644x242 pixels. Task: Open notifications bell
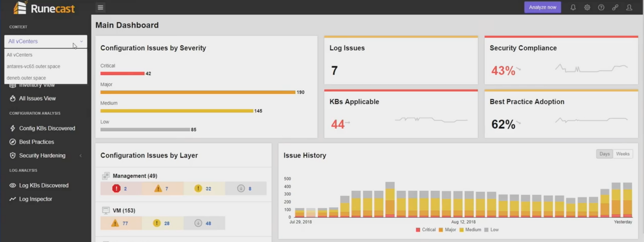[573, 7]
